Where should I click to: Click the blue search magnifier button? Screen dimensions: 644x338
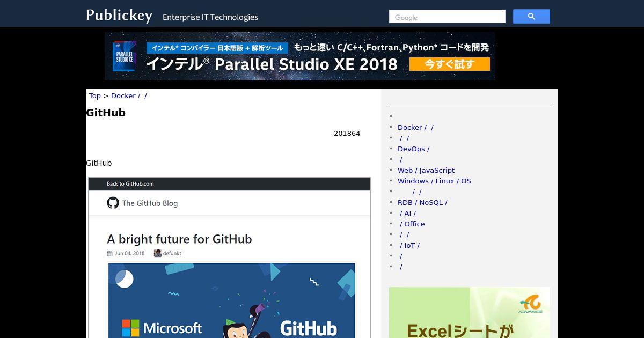(x=531, y=17)
